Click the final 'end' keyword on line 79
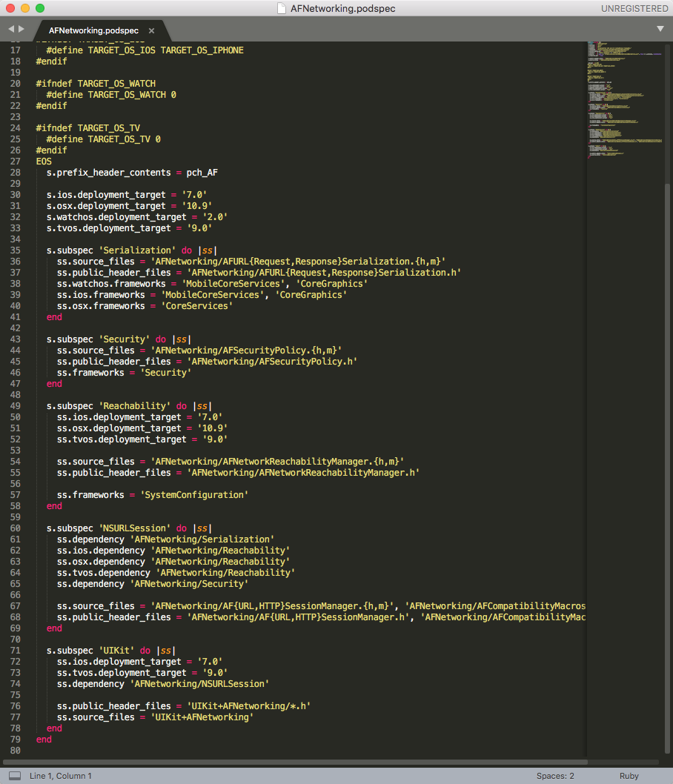This screenshot has width=673, height=784. coord(44,740)
